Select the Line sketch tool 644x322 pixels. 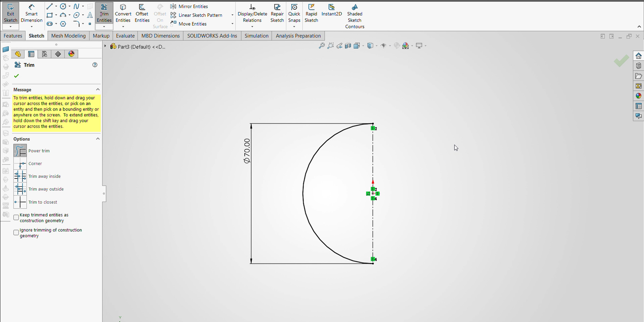point(50,6)
